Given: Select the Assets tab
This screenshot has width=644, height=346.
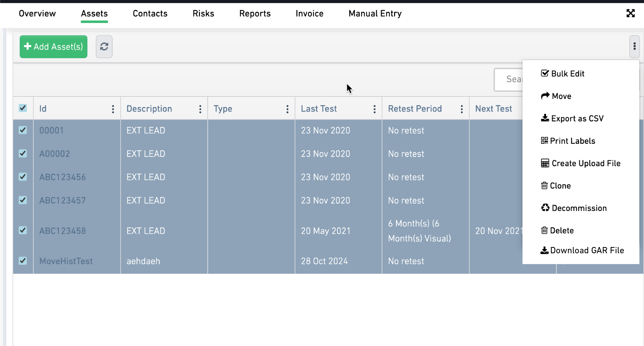Looking at the screenshot, I should [94, 13].
